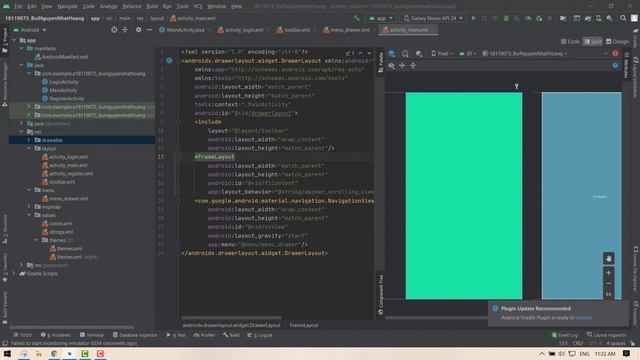Click the pan hand icon in the design preview
Screen dimensions: 640x360
click(x=609, y=258)
